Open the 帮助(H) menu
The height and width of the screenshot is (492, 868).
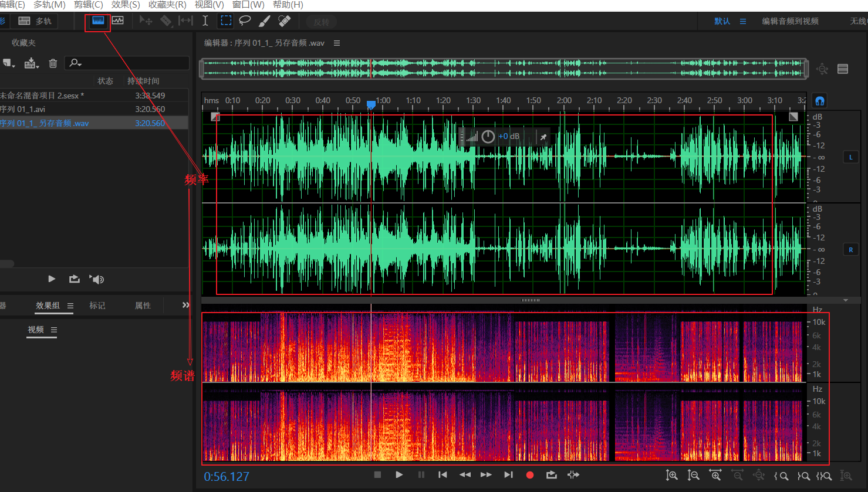(x=288, y=5)
